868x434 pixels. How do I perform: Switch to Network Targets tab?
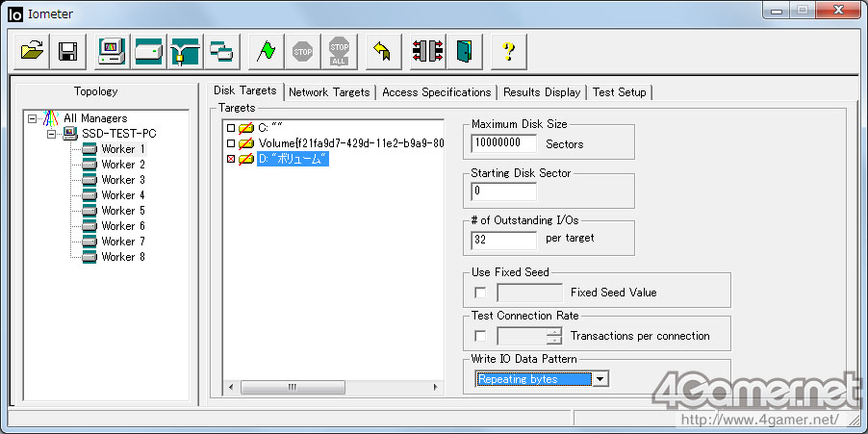(x=329, y=92)
